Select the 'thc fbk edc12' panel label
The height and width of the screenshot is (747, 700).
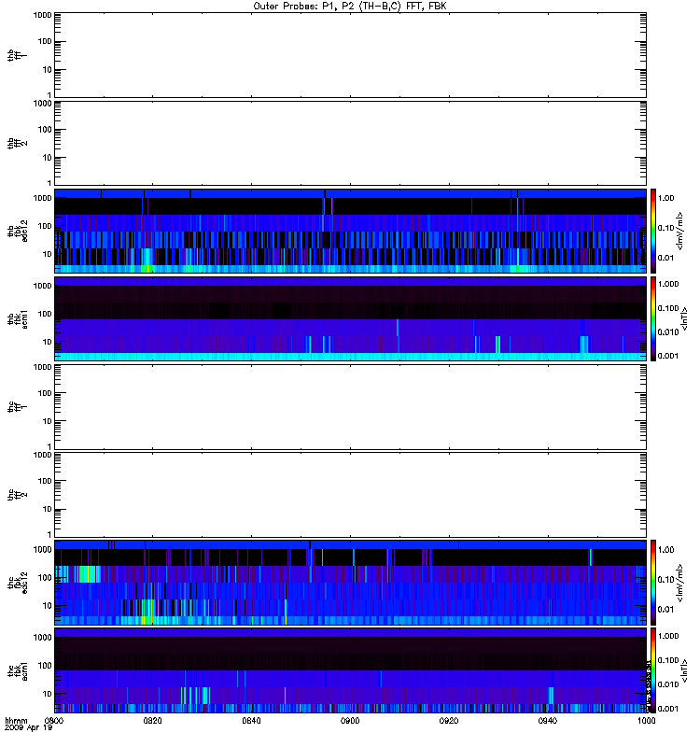(17, 582)
